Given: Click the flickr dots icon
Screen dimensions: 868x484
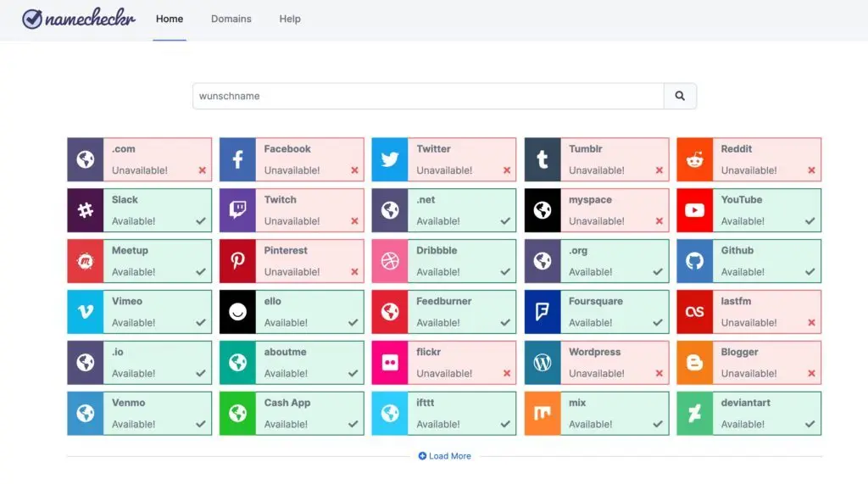Looking at the screenshot, I should 390,363.
